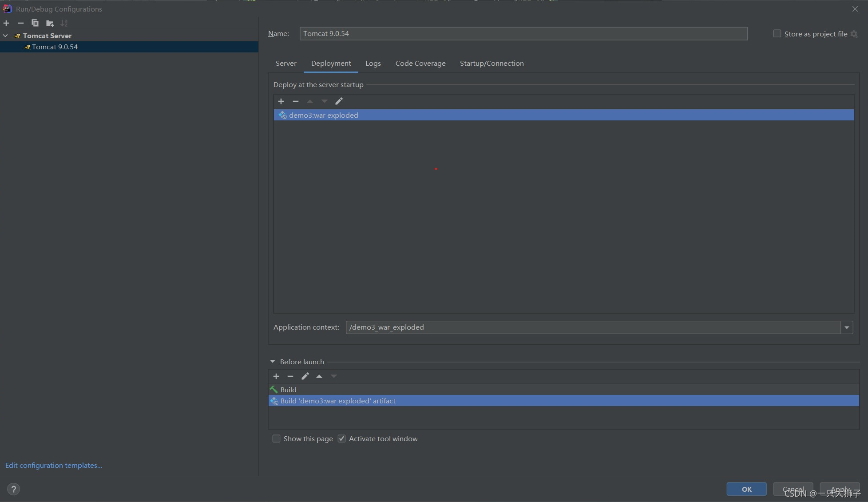
Task: Open Application context dropdown
Action: click(x=847, y=327)
